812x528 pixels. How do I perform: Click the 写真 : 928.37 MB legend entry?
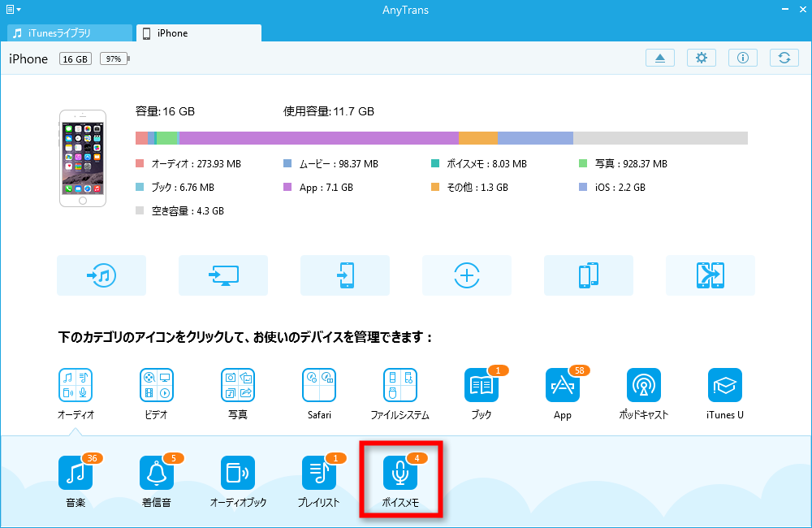tap(623, 164)
